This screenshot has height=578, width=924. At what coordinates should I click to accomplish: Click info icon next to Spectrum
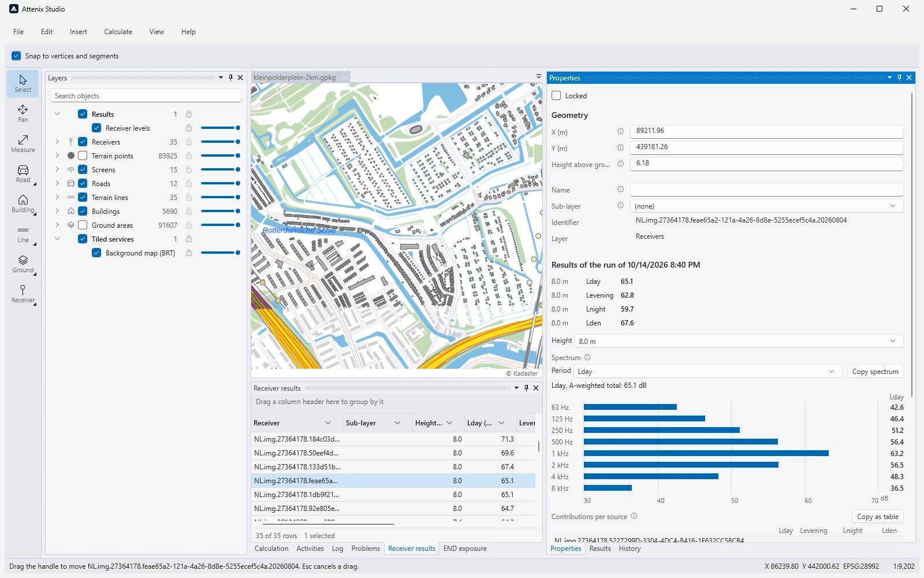(x=587, y=357)
